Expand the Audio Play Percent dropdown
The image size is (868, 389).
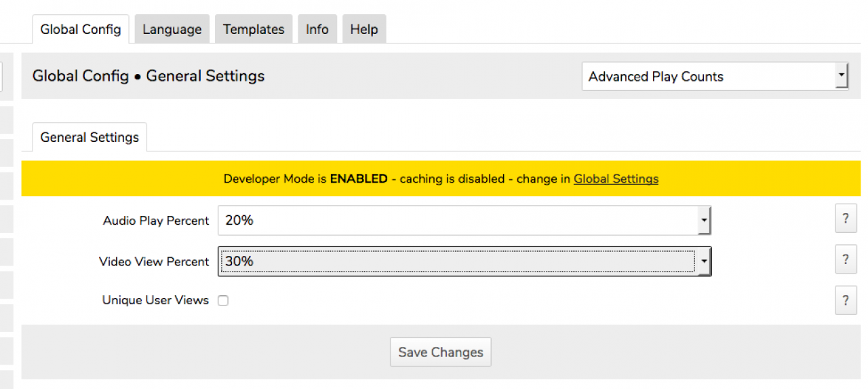click(465, 221)
